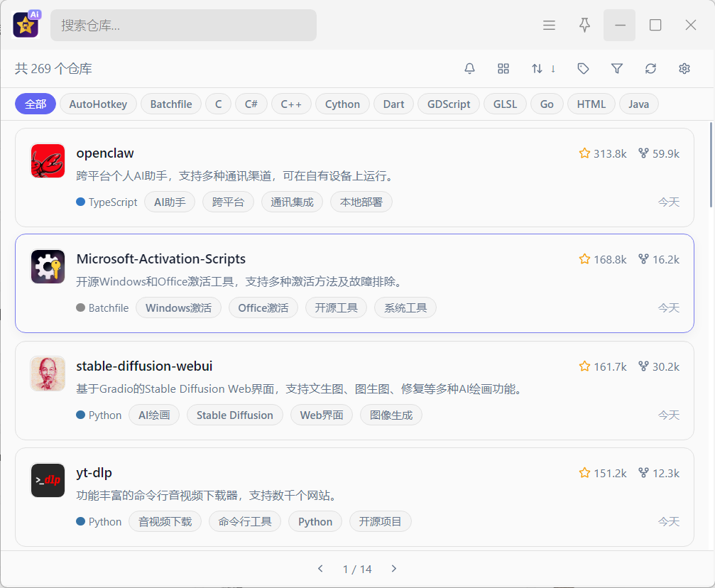Open the sort direction dropdown arrow
715x588 pixels.
tap(553, 69)
